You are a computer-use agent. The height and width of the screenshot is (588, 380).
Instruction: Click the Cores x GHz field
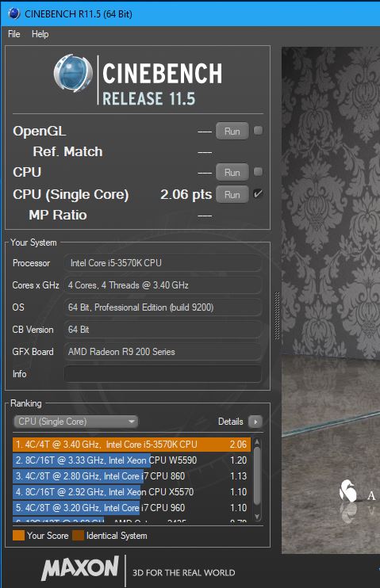tap(163, 285)
